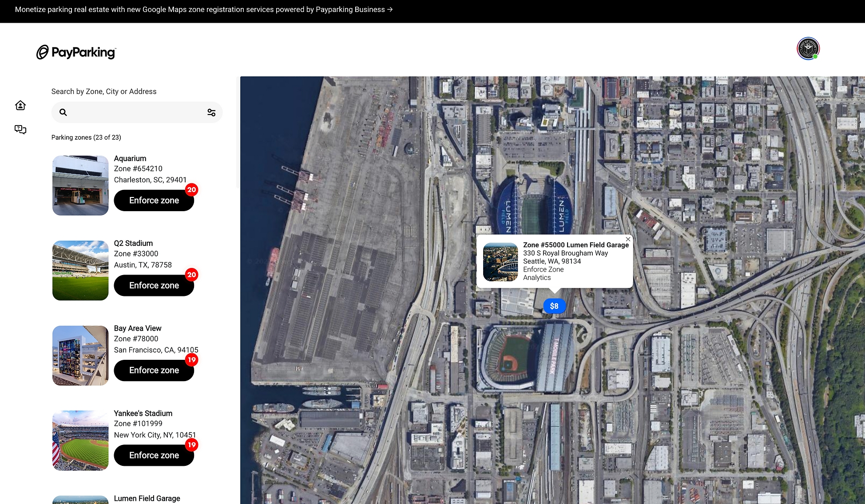
Task: Enforce zone for Aquarium
Action: [154, 201]
